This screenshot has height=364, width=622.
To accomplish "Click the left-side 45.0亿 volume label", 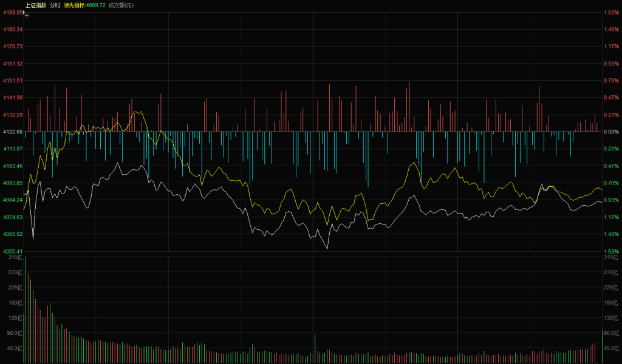I will point(13,348).
